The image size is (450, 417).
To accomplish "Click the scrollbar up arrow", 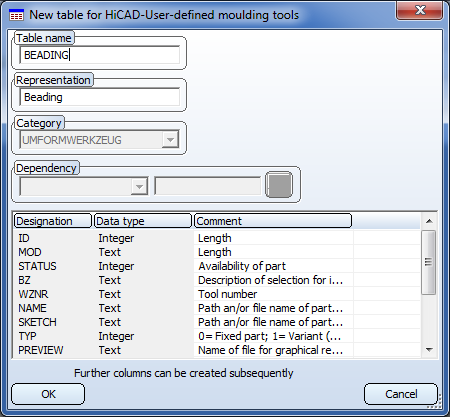I will 429,221.
